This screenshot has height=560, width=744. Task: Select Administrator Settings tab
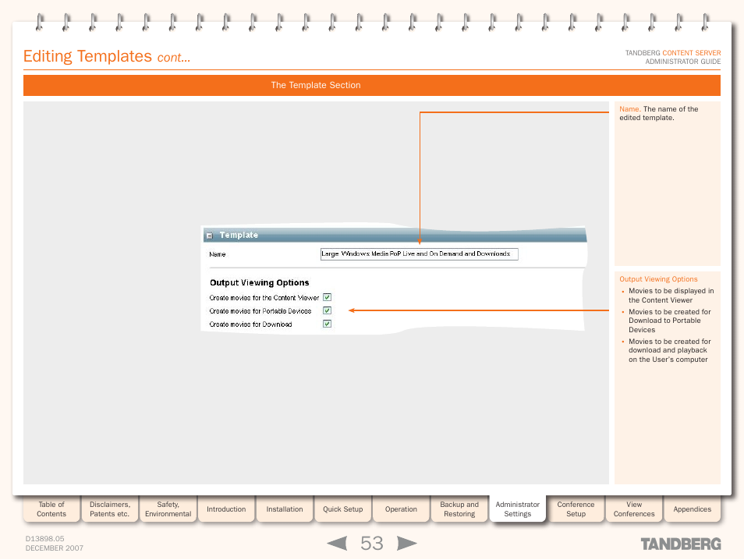(518, 509)
